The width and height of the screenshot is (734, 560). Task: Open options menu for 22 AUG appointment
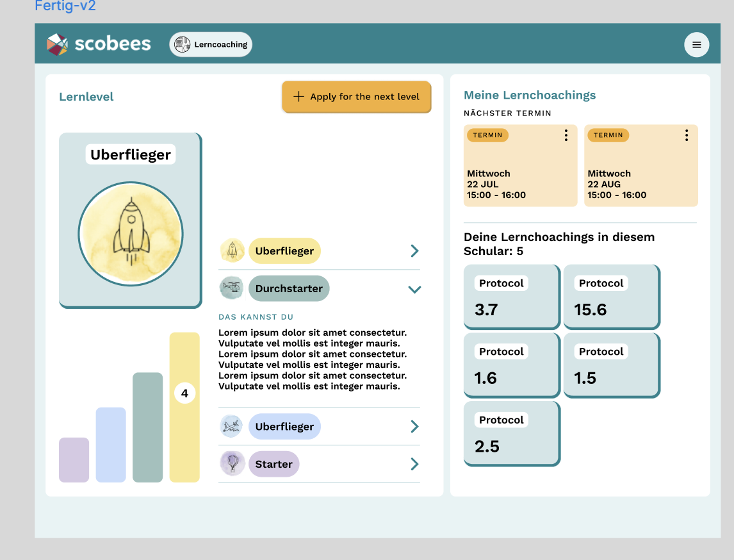click(x=686, y=135)
